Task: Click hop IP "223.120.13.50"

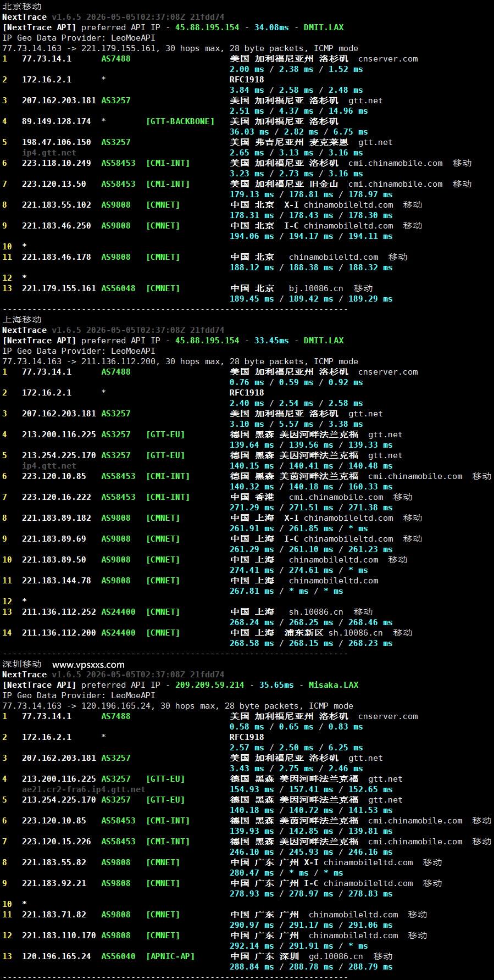Action: (54, 183)
